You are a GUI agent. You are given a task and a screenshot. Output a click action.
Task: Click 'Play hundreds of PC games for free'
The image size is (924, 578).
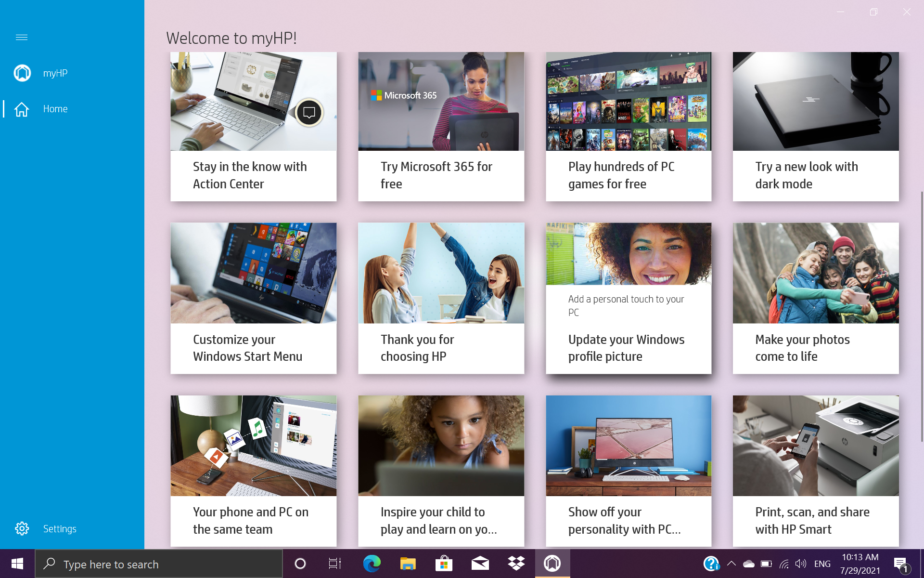click(621, 175)
